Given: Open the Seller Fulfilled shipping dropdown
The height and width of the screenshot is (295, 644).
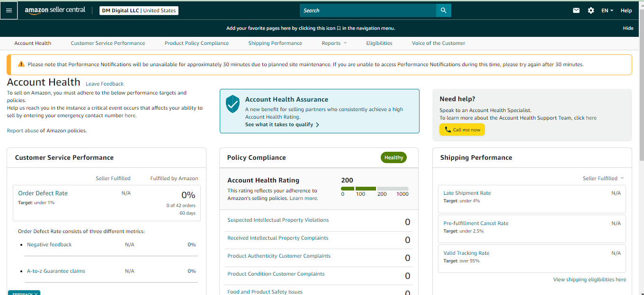Looking at the screenshot, I should [x=603, y=178].
